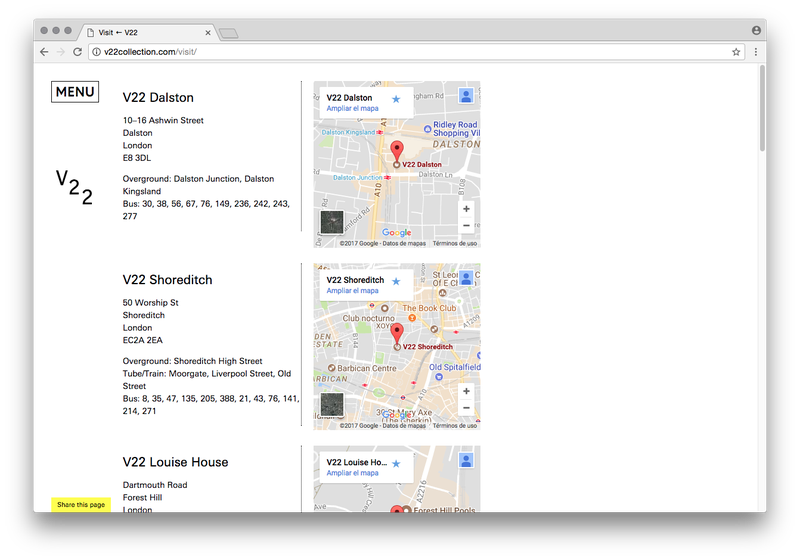Click the EC2A 2EA postcode text
Viewport: 800px width, 560px height.
pyautogui.click(x=142, y=340)
